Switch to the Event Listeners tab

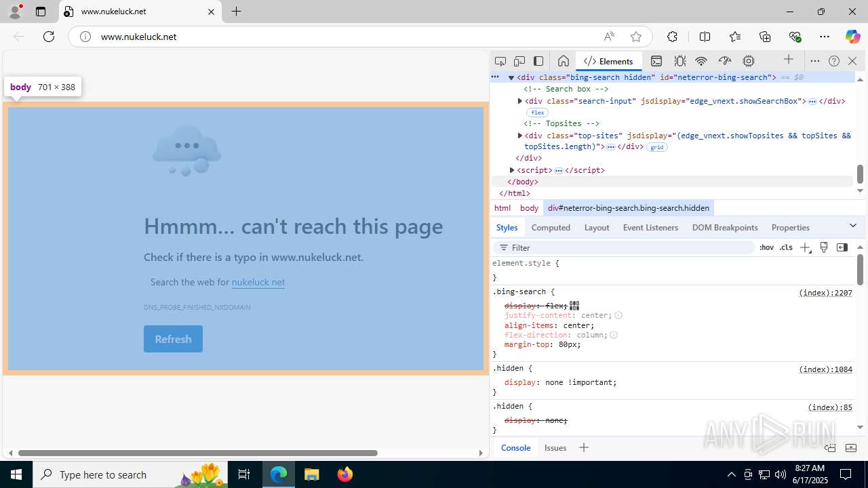coord(650,228)
